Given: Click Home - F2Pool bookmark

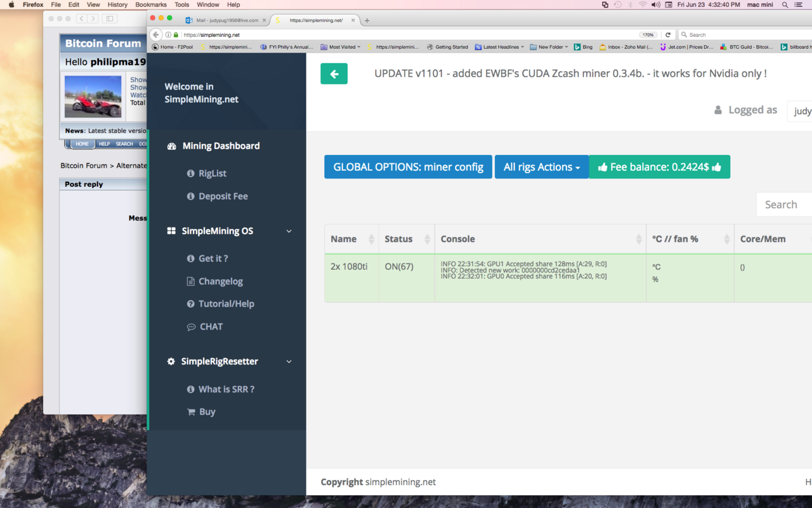Looking at the screenshot, I should click(173, 47).
